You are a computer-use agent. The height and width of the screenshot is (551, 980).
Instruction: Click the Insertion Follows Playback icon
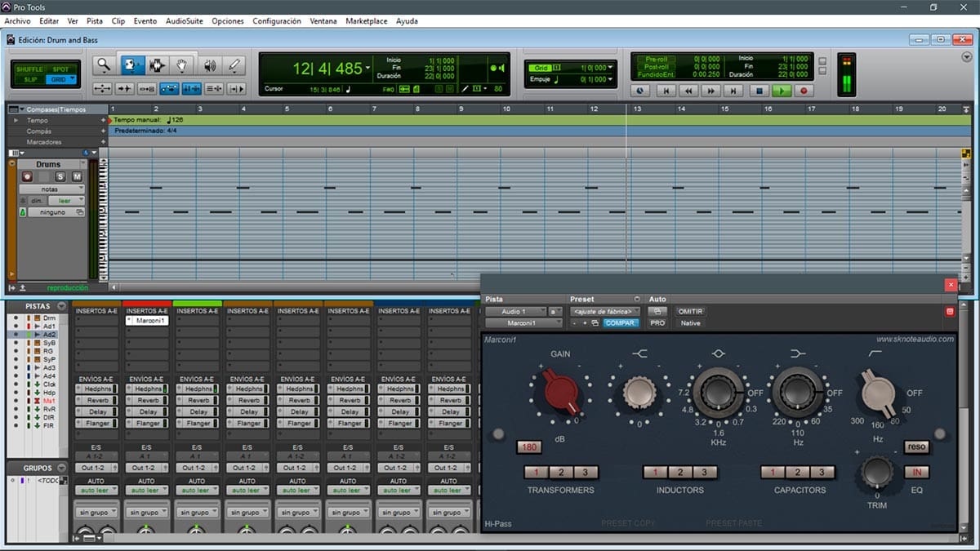236,88
